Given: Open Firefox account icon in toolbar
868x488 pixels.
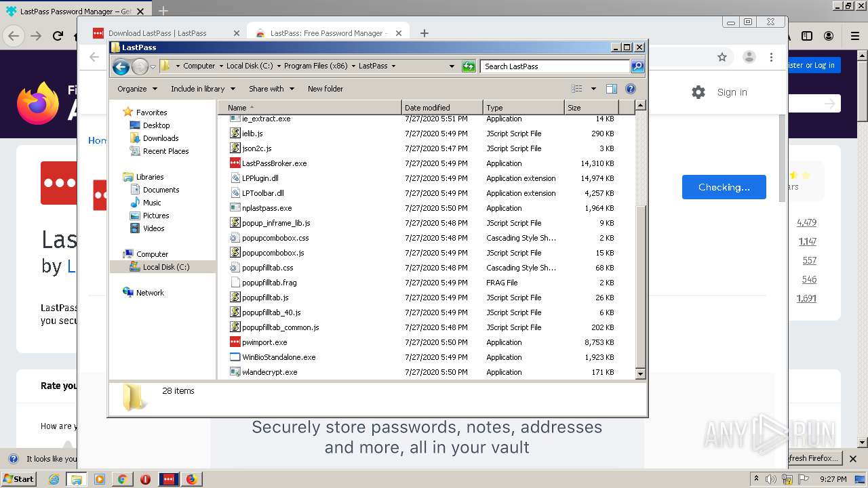Looking at the screenshot, I should click(829, 36).
